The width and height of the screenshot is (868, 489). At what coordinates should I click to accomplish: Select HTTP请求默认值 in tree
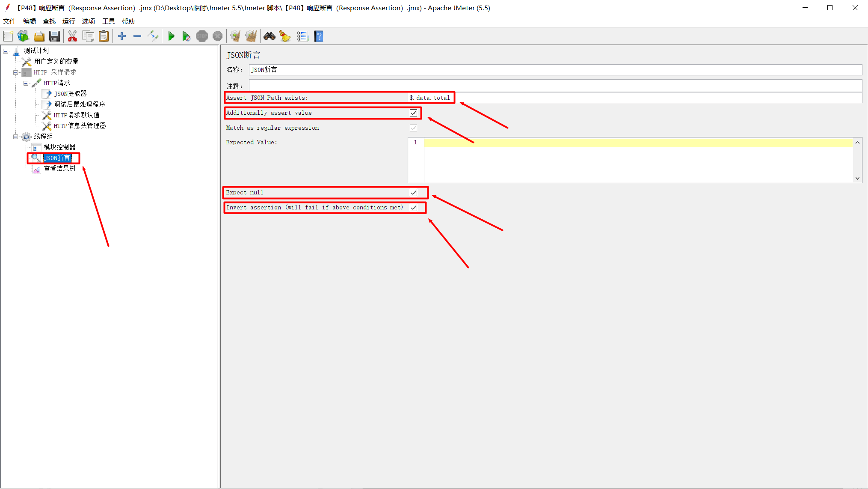point(77,115)
